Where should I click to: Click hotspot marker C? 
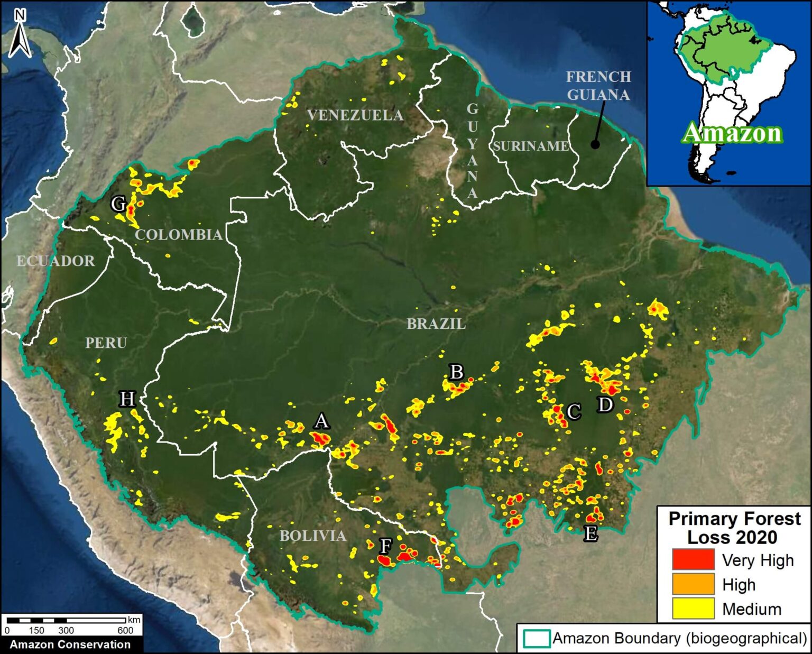coord(574,411)
